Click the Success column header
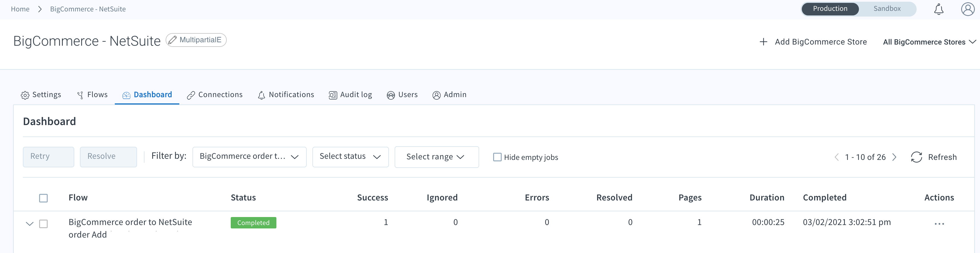Viewport: 980px width, 253px height. (x=372, y=197)
